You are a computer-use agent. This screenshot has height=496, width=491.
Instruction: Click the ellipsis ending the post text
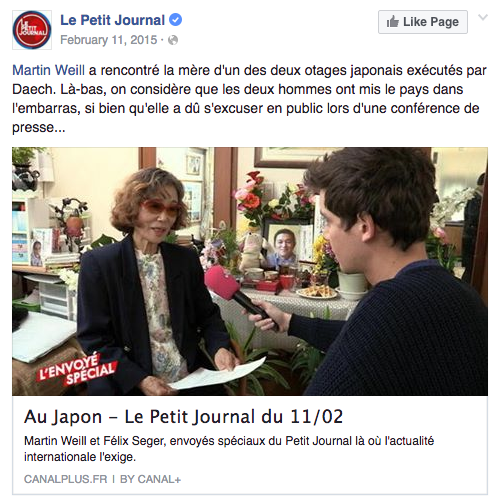(x=59, y=128)
